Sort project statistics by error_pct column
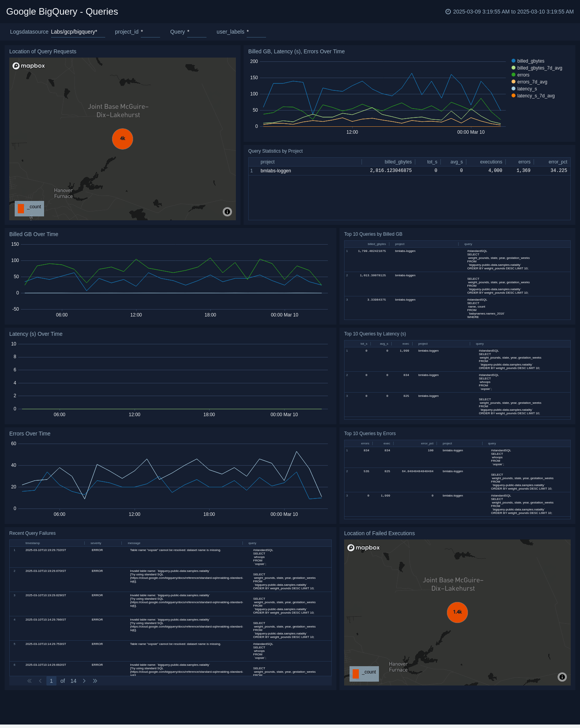This screenshot has width=580, height=728. (x=558, y=162)
